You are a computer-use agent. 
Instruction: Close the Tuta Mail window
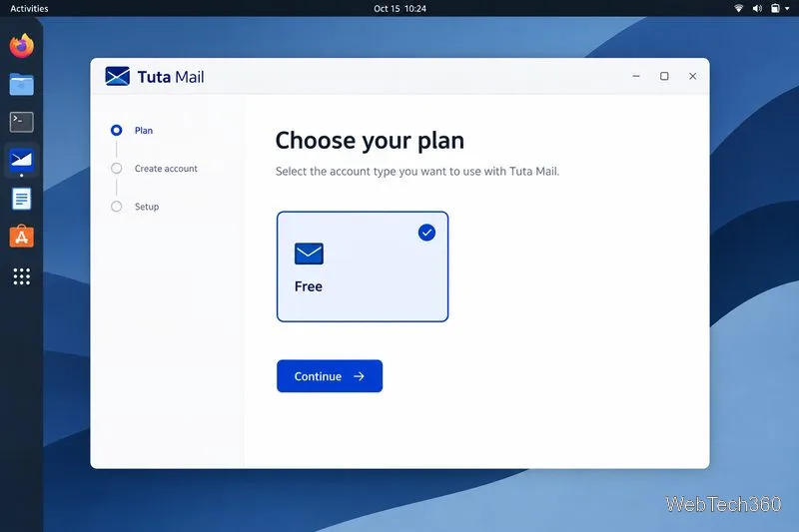click(x=692, y=76)
